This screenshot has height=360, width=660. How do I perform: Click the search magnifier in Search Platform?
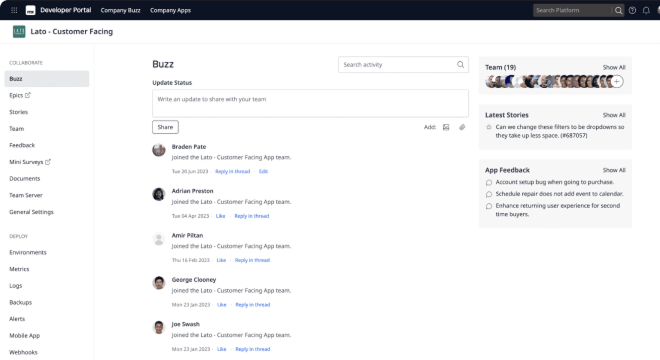(618, 11)
